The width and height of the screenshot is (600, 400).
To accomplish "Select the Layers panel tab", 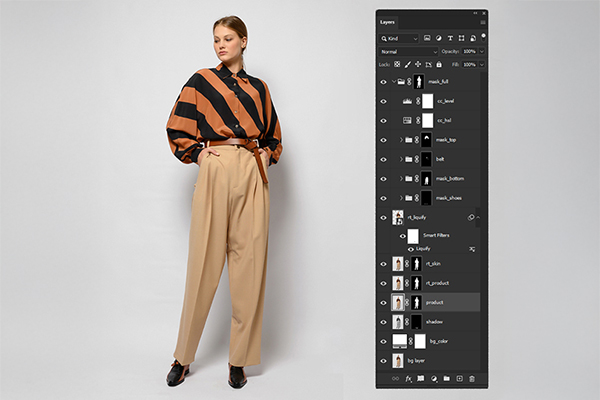I will [388, 20].
